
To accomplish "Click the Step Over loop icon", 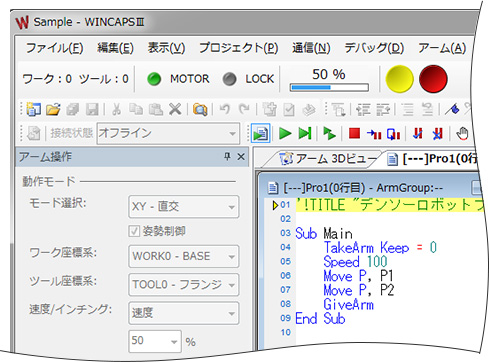I will point(393,134).
